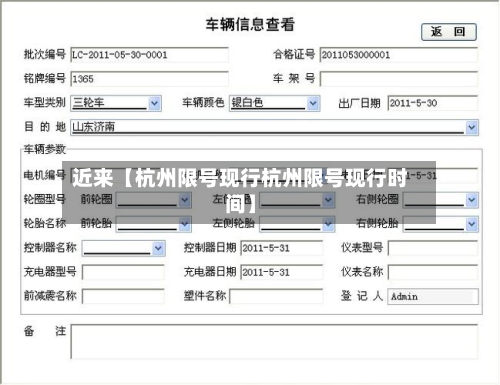Screen dimensions: 500x385
Task: Click the 三轮车 value in 车型类别
Action: [89, 102]
